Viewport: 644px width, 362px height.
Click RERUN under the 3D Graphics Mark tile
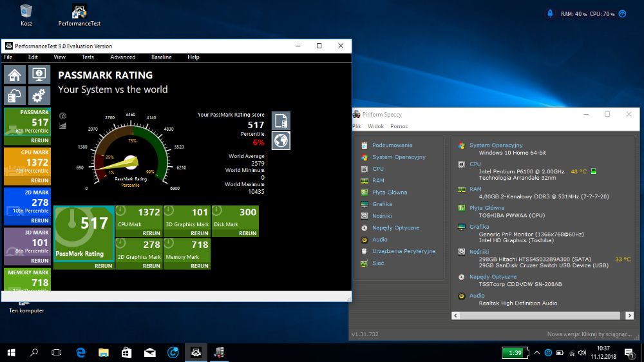(200, 233)
